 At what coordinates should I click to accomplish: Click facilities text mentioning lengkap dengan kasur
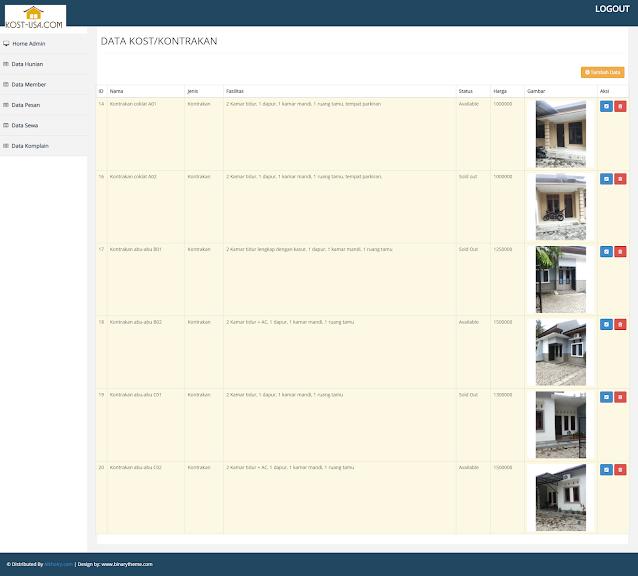coord(309,249)
